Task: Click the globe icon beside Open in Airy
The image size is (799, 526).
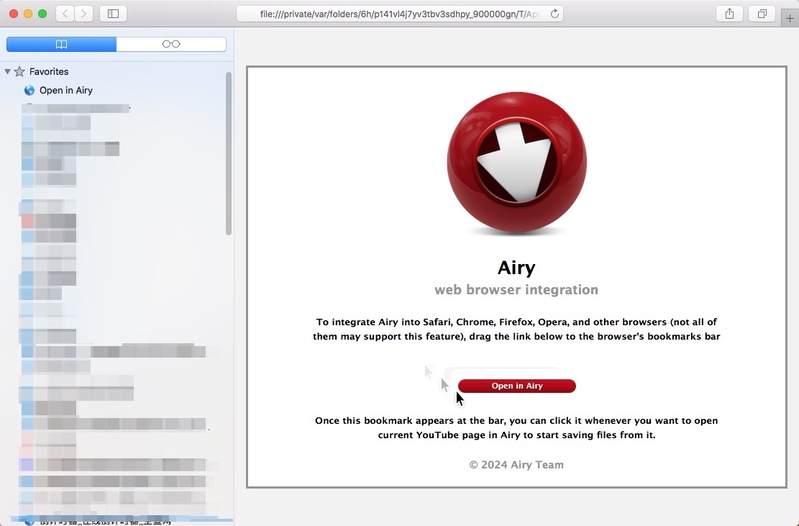Action: click(30, 90)
